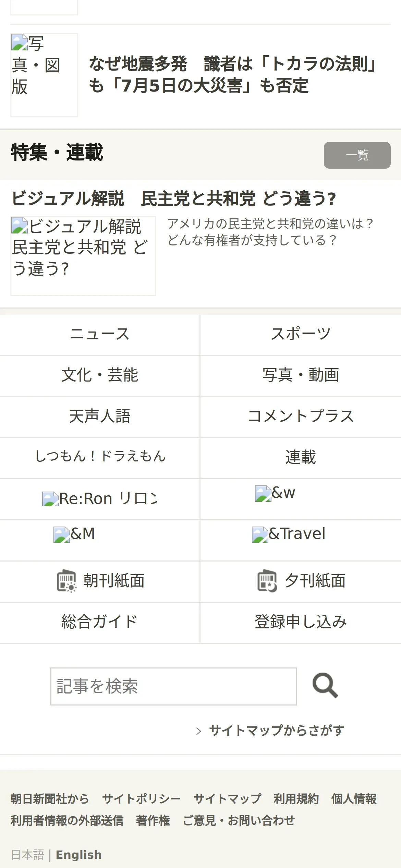
Task: Select the スポーツ menu item
Action: 301,335
